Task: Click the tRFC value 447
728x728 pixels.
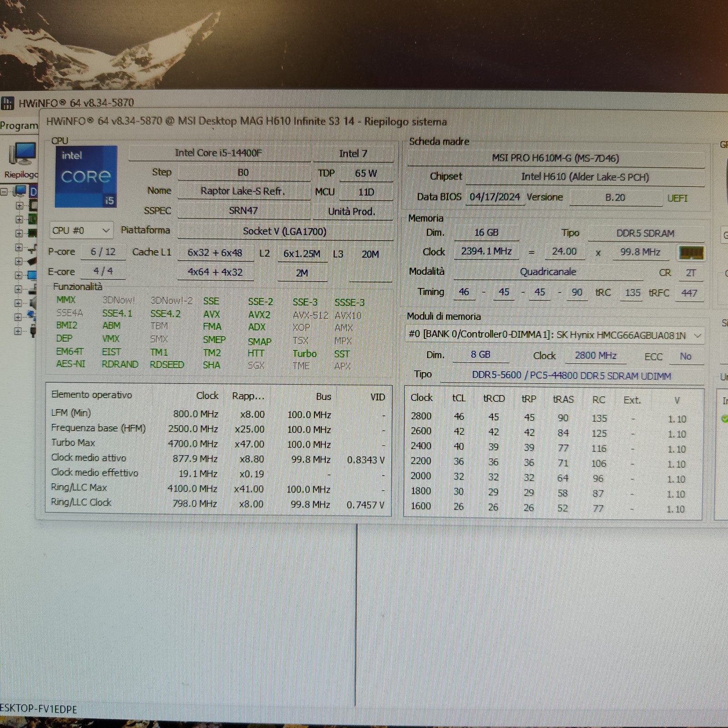Action: (x=689, y=293)
